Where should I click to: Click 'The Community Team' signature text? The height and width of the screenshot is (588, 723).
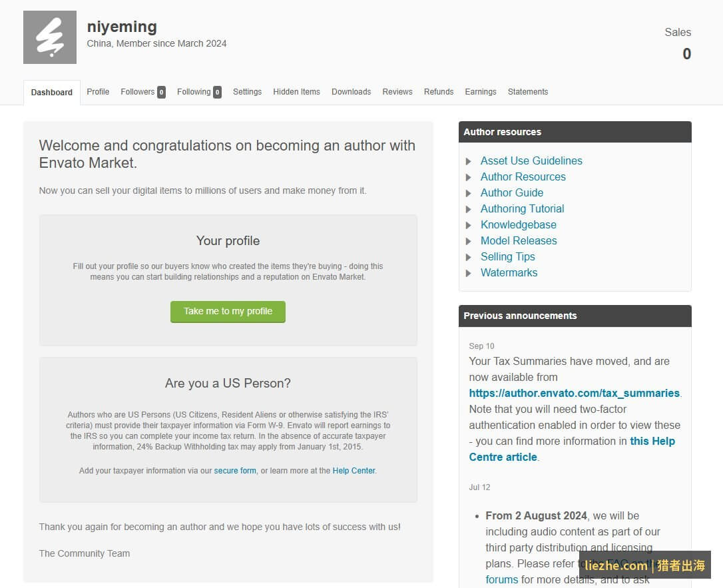tap(85, 553)
